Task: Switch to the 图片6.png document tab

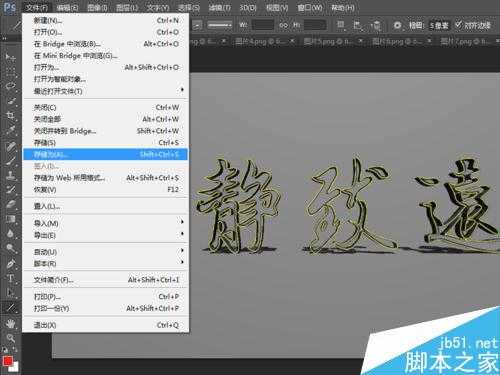Action: (x=401, y=41)
